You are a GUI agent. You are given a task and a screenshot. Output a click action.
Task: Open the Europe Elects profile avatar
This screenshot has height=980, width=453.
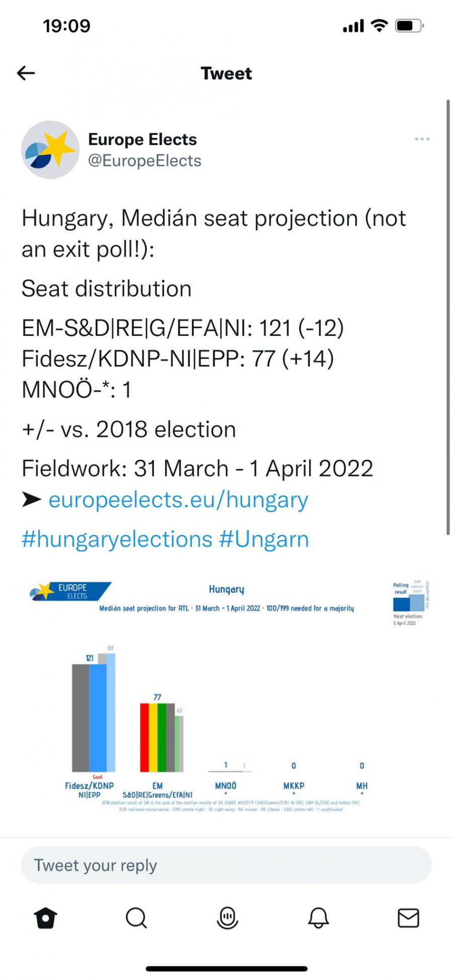(x=50, y=150)
